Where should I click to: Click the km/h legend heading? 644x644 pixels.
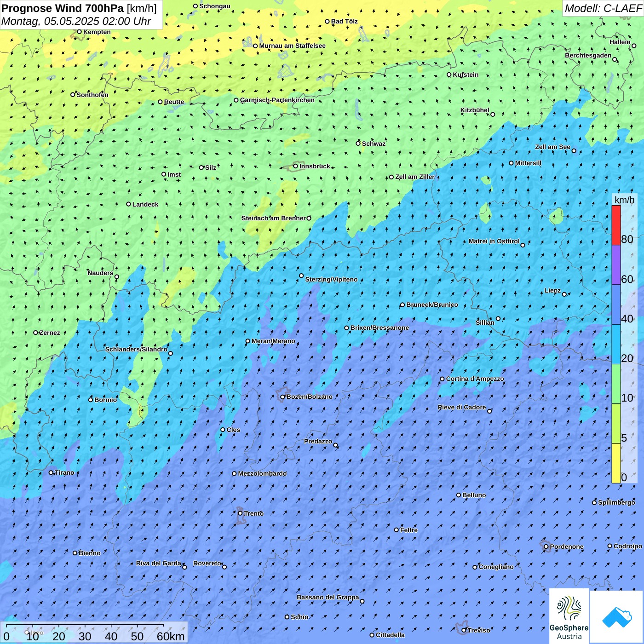624,200
